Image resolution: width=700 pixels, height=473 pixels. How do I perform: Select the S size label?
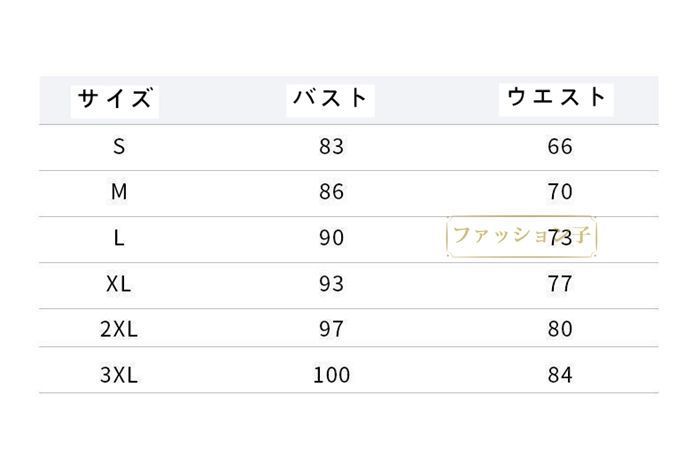(119, 146)
